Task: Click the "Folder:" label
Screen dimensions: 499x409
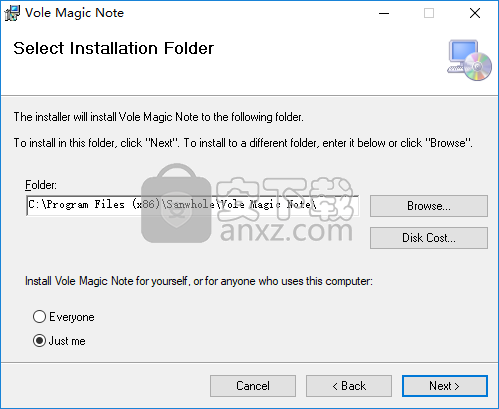Action: (x=41, y=185)
